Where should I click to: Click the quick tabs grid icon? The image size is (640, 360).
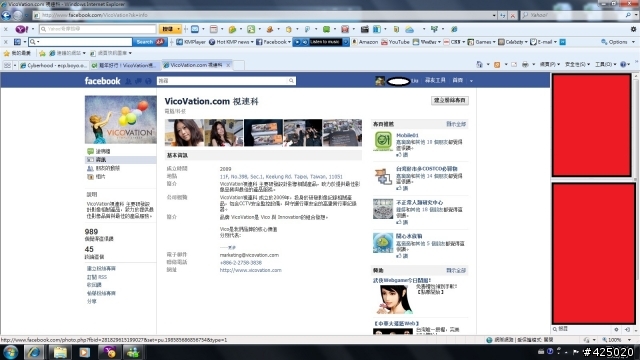click(x=7, y=65)
